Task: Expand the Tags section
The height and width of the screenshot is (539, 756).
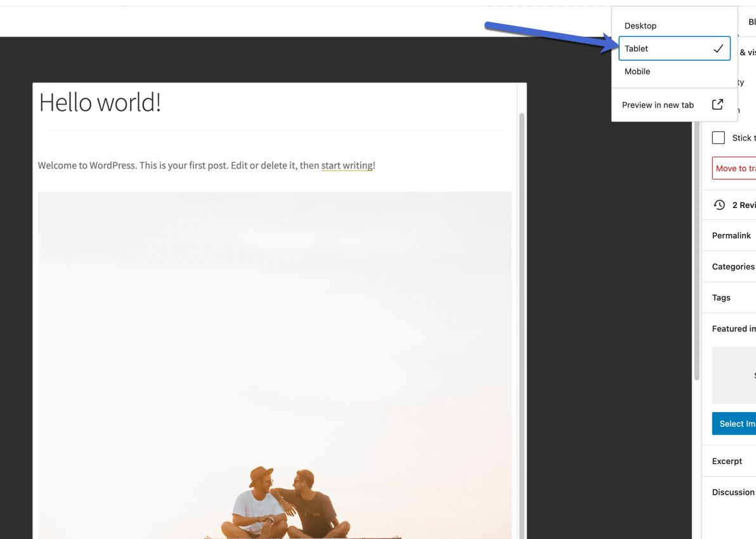Action: pos(720,297)
